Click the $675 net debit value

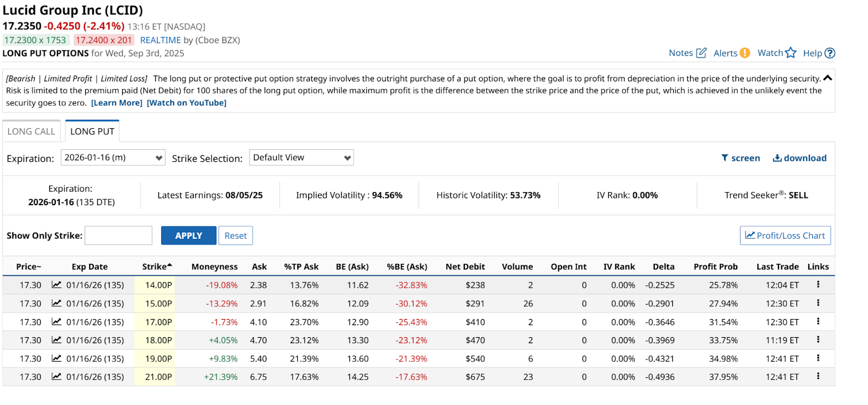point(475,377)
